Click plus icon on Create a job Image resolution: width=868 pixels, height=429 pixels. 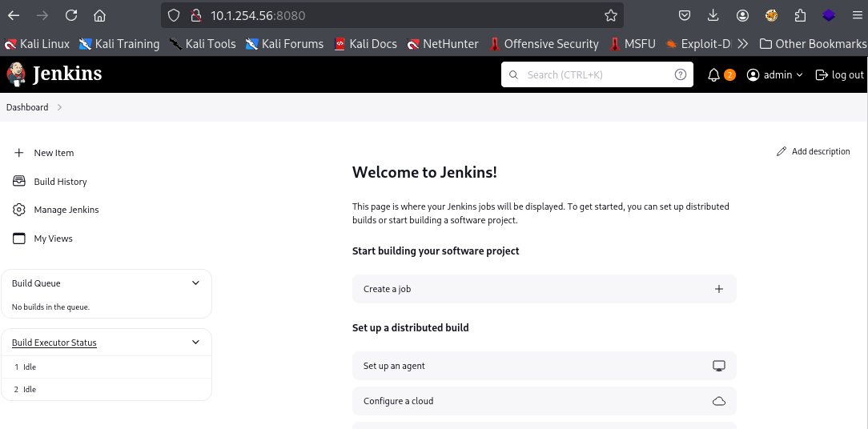[719, 289]
